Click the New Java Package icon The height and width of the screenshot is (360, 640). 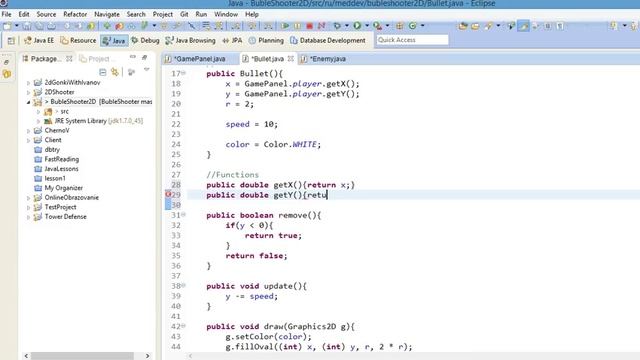[x=400, y=26]
